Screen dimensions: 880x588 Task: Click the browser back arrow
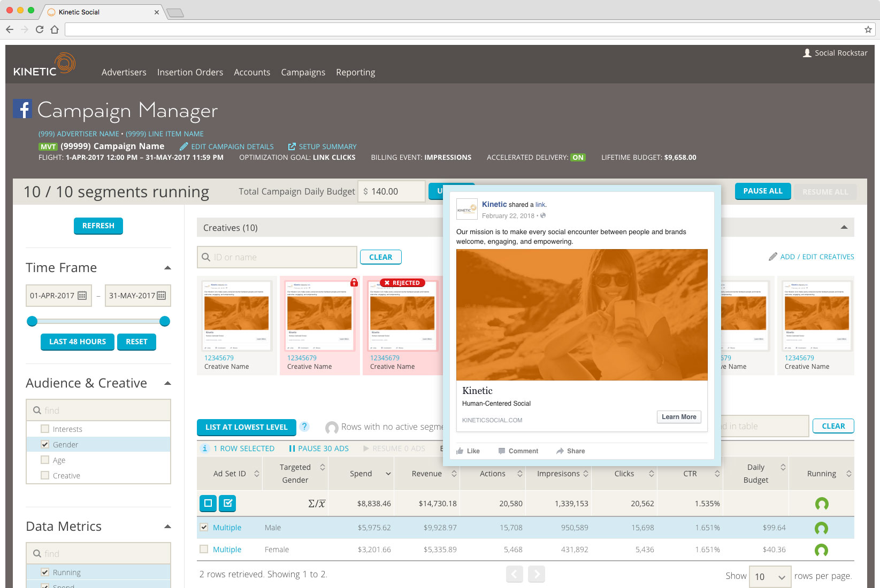click(x=10, y=29)
